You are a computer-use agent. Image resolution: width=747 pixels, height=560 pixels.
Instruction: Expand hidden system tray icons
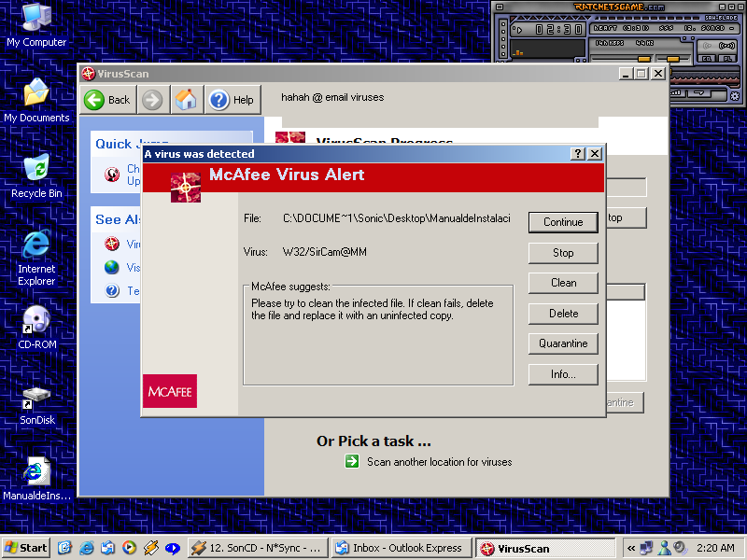coord(632,548)
